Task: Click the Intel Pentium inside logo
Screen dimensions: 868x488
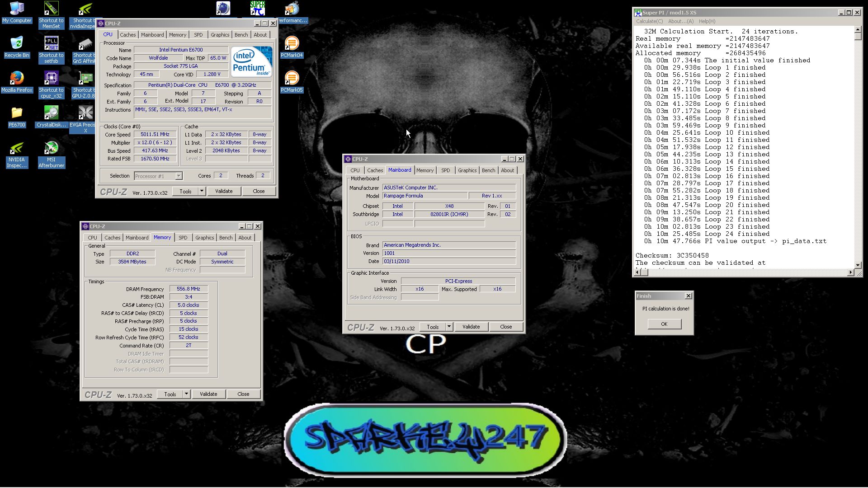Action: [x=252, y=61]
